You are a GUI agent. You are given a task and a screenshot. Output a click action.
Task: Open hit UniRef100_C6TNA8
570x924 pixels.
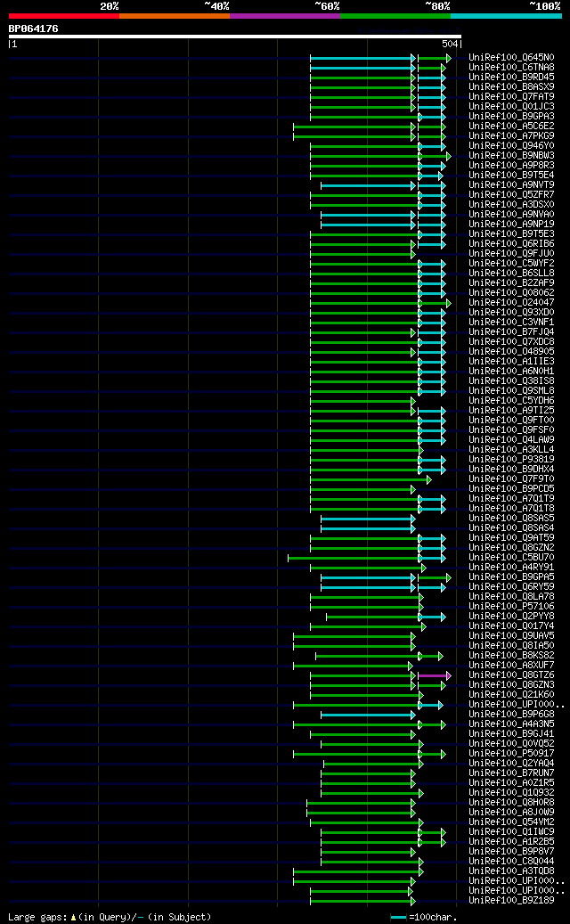(x=511, y=68)
